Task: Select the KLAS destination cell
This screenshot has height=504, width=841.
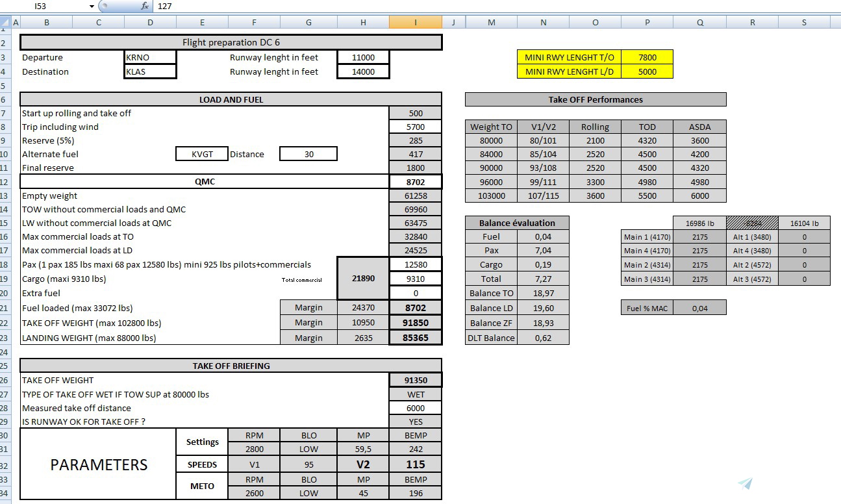Action: point(149,71)
